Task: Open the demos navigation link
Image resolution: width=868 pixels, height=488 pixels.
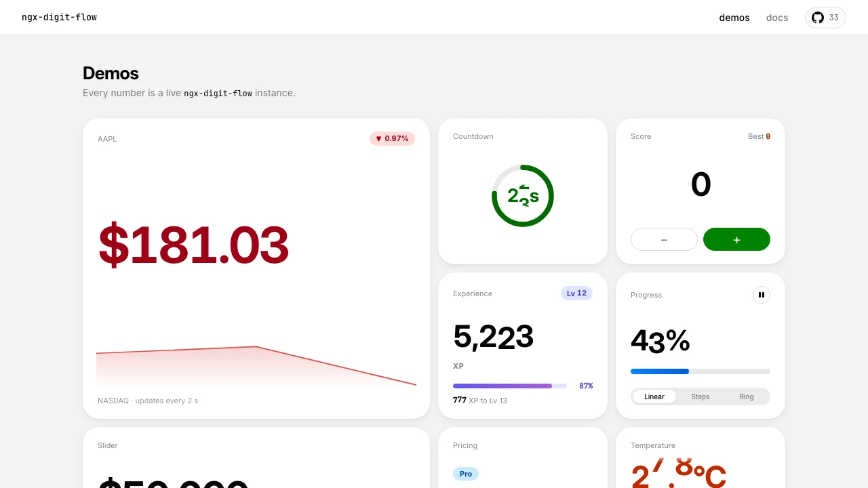Action: [734, 18]
